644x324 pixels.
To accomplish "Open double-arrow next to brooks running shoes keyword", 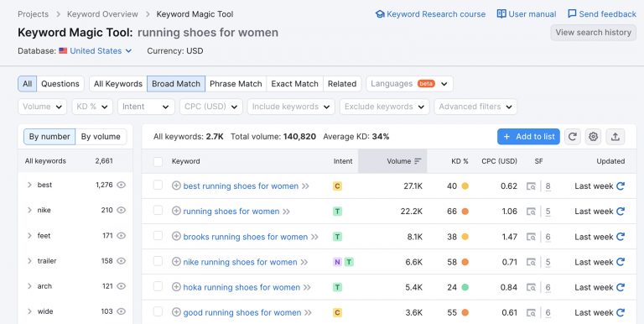I will tap(314, 237).
